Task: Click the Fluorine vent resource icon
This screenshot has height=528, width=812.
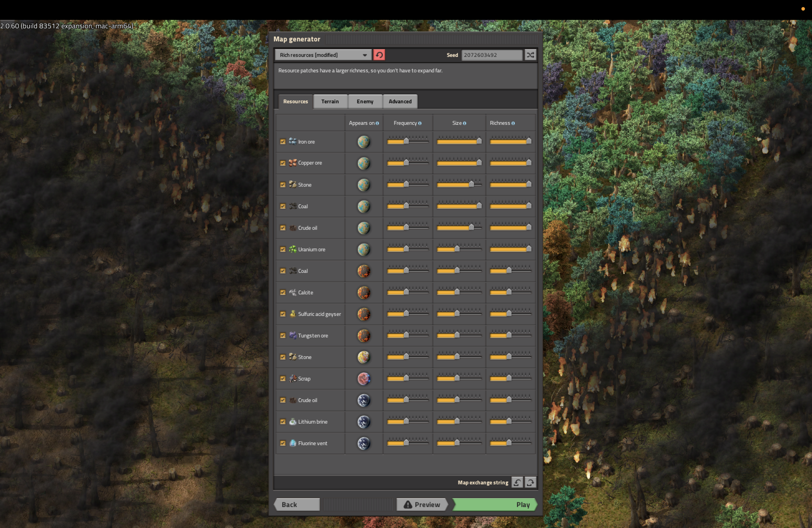Action: click(292, 443)
